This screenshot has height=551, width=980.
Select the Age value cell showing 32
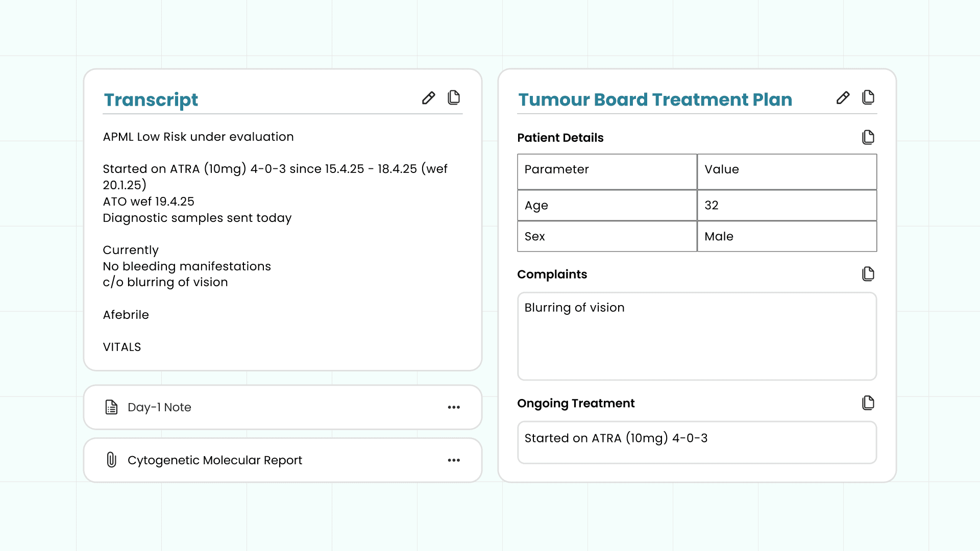[787, 205]
